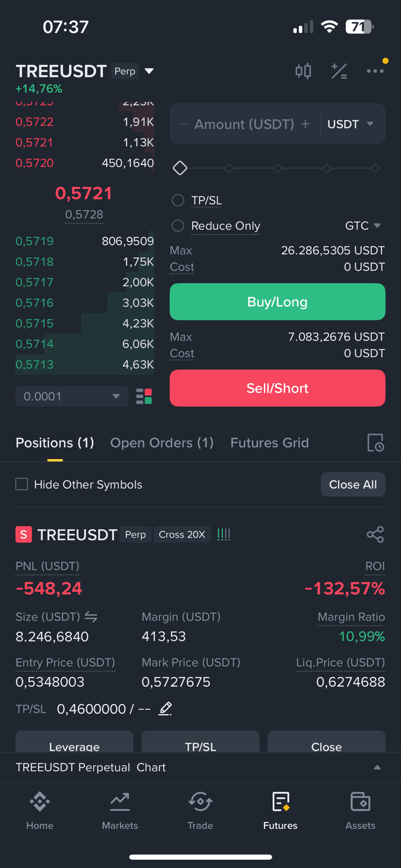The width and height of the screenshot is (401, 868).
Task: Switch order book layout view icon
Action: click(144, 396)
